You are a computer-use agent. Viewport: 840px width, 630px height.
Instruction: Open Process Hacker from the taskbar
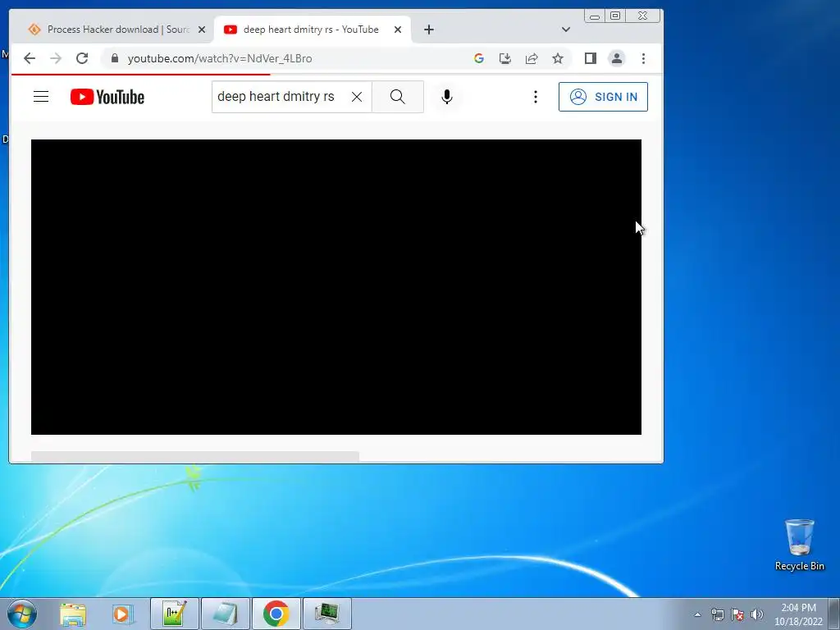327,614
